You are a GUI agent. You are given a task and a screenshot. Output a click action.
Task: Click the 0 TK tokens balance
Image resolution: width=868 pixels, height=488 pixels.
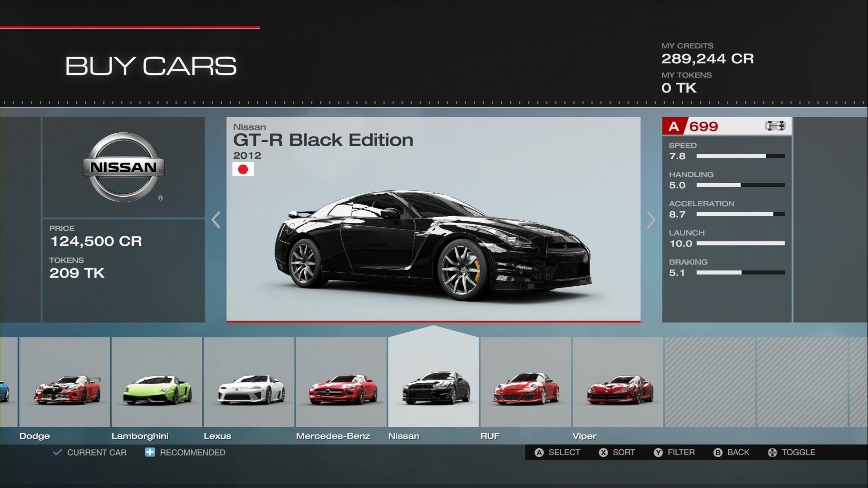pos(679,88)
